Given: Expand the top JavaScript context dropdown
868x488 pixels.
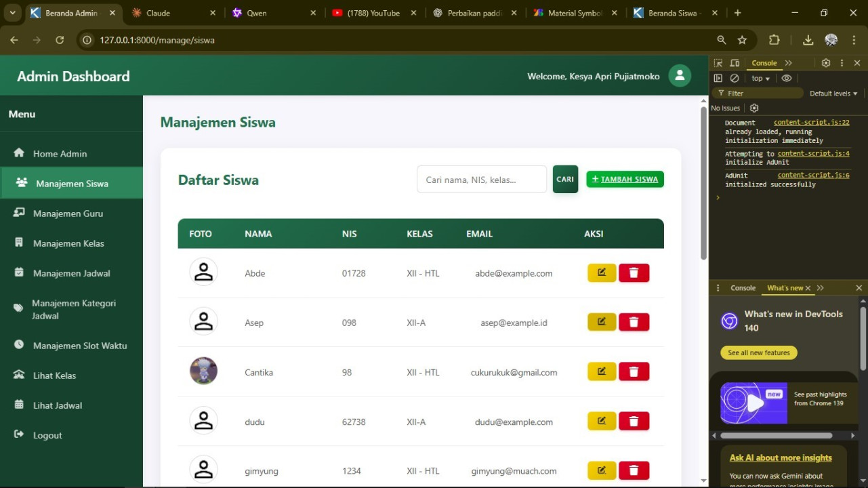Looking at the screenshot, I should 760,79.
